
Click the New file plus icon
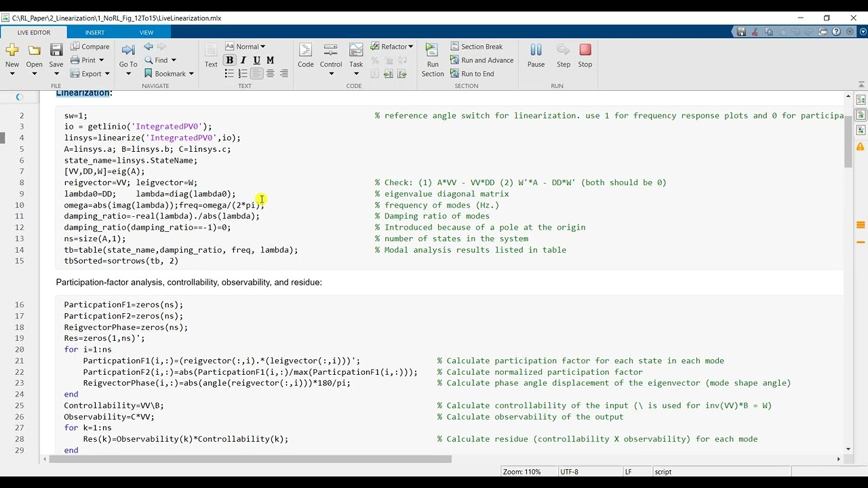click(12, 50)
